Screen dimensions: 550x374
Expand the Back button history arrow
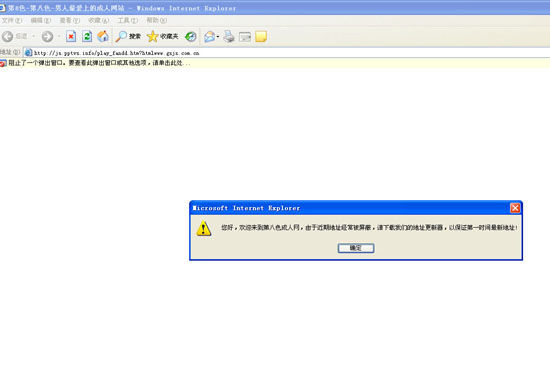point(34,36)
